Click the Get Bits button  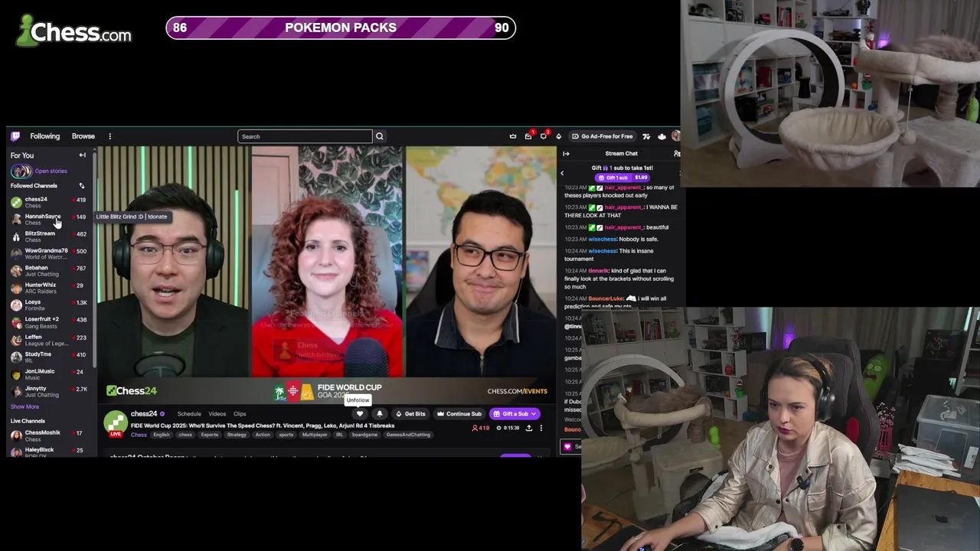coord(410,414)
